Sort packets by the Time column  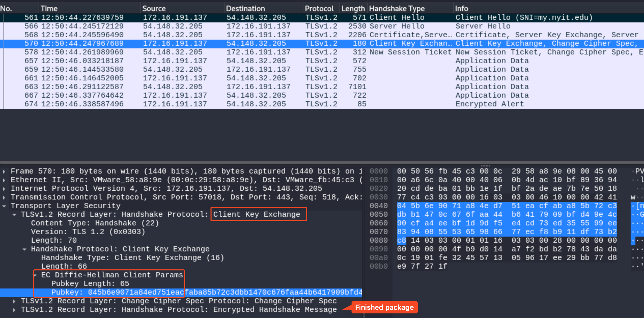point(49,9)
